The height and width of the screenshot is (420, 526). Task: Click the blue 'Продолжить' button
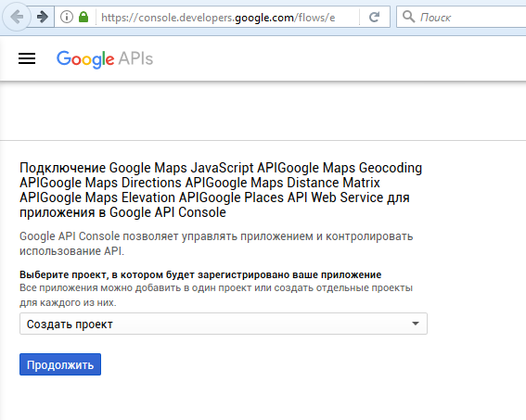[60, 364]
